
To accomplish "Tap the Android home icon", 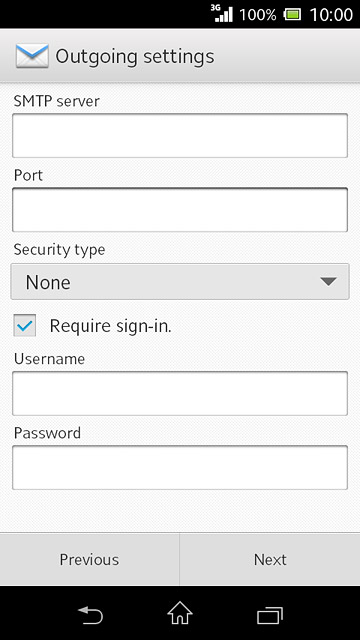I will (180, 613).
